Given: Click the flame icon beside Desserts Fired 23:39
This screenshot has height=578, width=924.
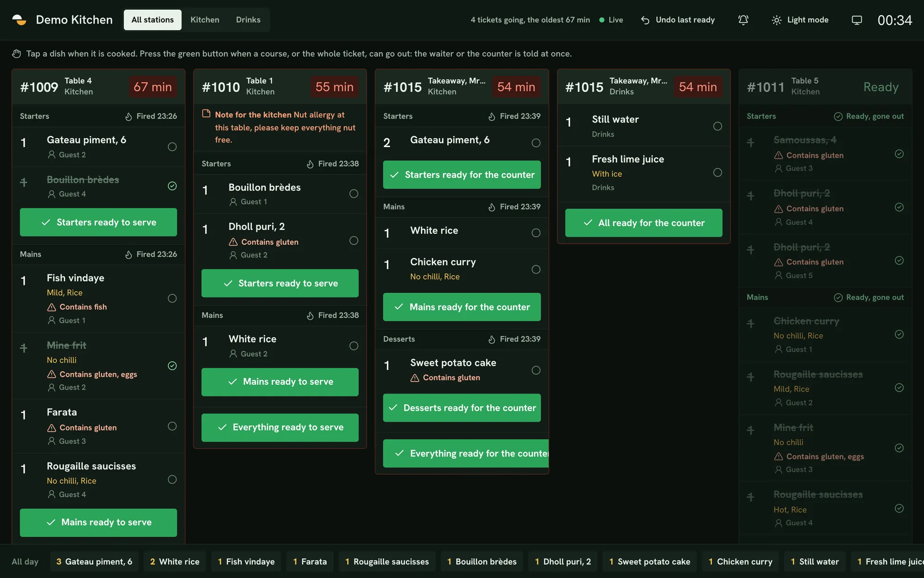Looking at the screenshot, I should [492, 339].
